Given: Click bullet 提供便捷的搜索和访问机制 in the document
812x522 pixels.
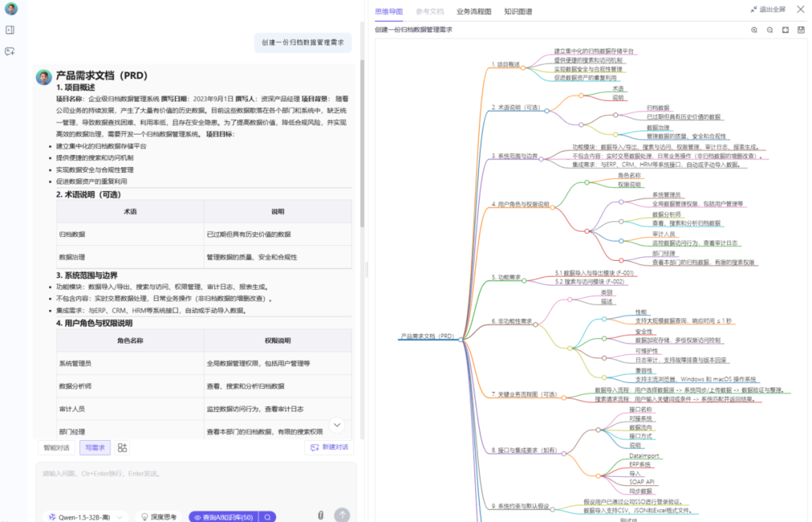Looking at the screenshot, I should pos(95,158).
